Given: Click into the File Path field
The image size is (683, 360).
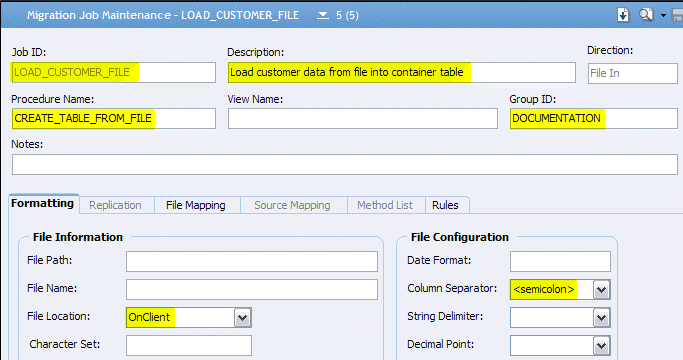Looking at the screenshot, I should pos(252,262).
